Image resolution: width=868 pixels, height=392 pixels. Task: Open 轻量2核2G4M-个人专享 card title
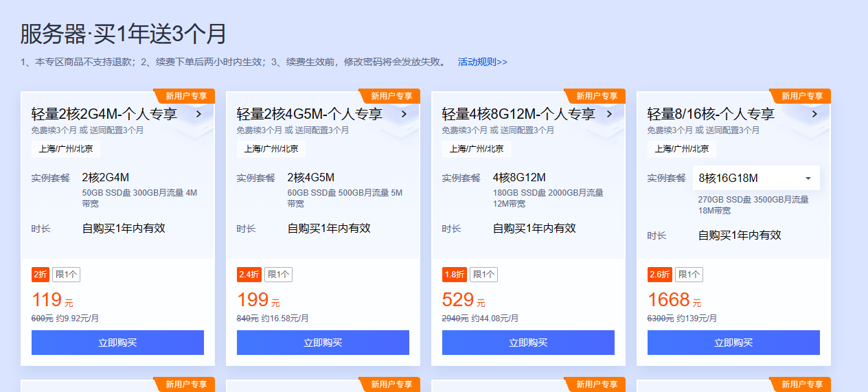(104, 114)
